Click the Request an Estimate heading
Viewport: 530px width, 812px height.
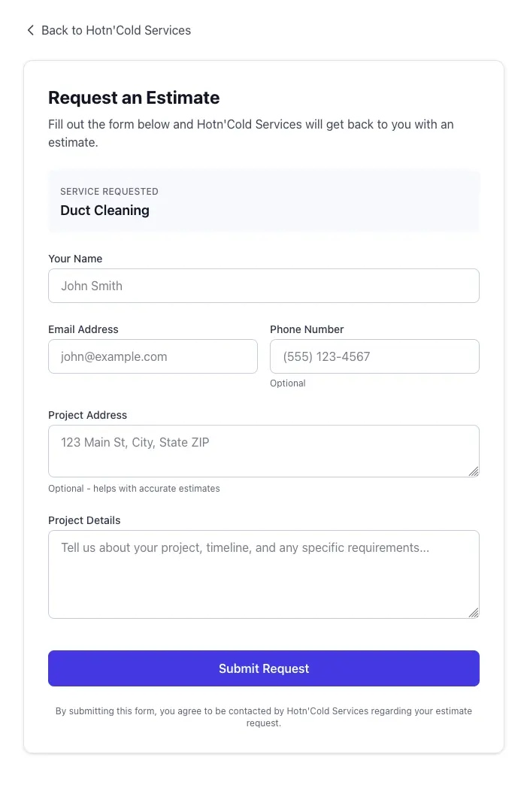pos(134,98)
